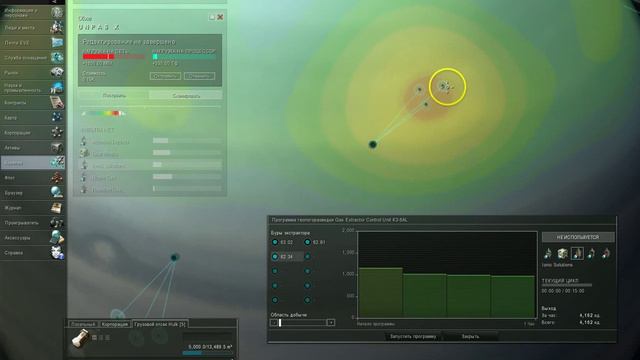Open the Market (Рынок) sidebar icon
Image resolution: width=640 pixels, height=360 pixels.
point(57,73)
